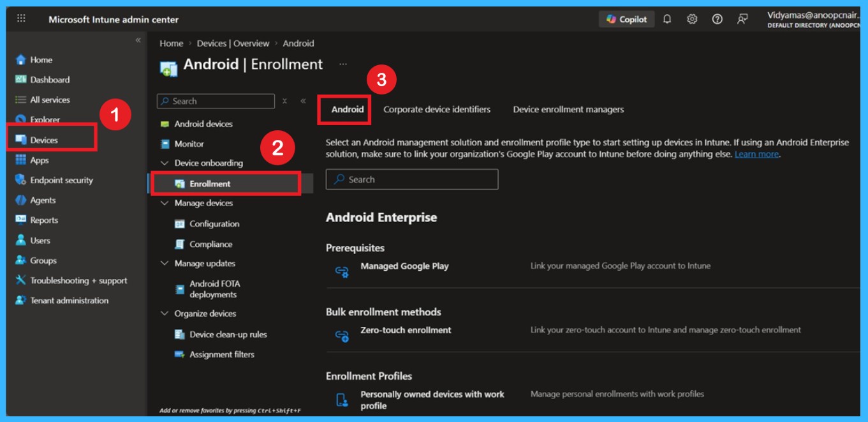Viewport: 868px width, 422px height.
Task: Collapse the blade menu with double chevron
Action: pos(303,101)
